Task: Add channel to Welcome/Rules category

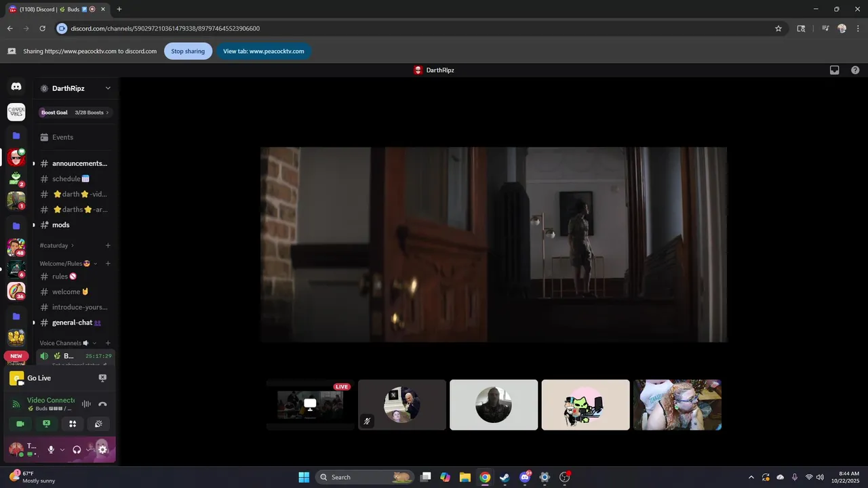Action: pyautogui.click(x=108, y=264)
